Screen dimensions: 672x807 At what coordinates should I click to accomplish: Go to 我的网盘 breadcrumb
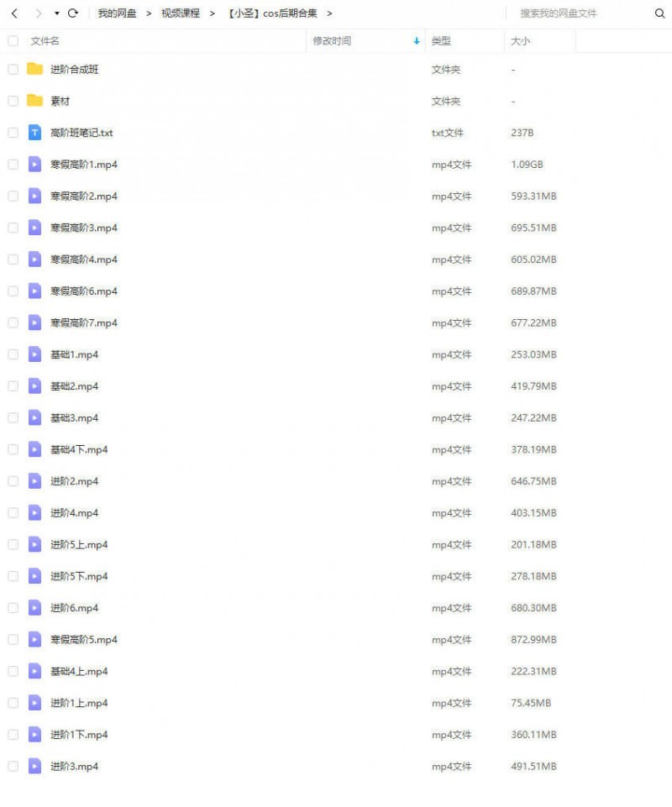pos(117,13)
